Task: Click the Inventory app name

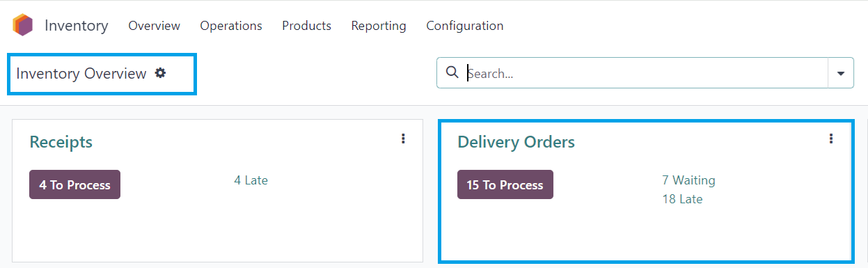Action: pyautogui.click(x=77, y=26)
